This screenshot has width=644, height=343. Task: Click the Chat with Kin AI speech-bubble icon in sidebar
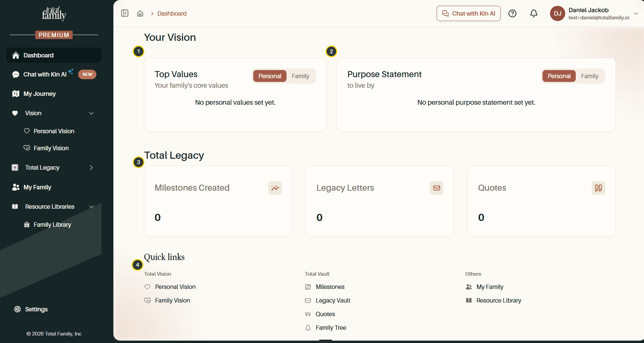[16, 74]
